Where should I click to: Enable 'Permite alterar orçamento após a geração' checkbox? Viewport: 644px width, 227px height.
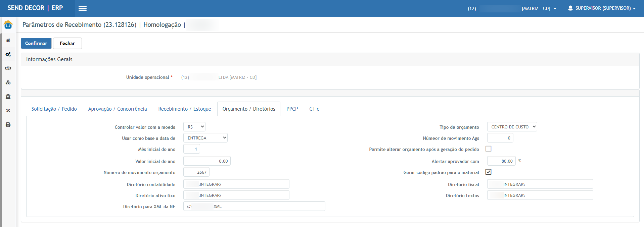488,149
